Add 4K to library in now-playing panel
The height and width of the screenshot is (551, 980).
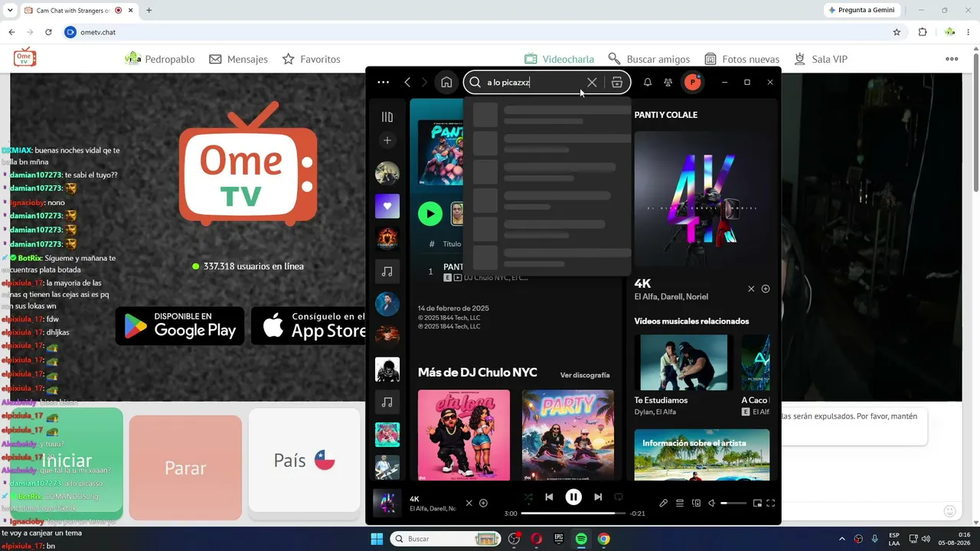click(766, 289)
